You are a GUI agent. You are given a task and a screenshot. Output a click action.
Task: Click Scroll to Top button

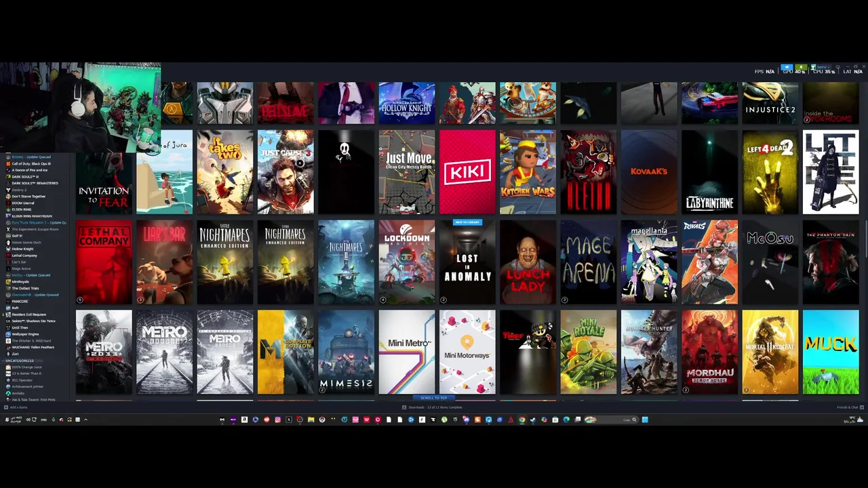434,398
